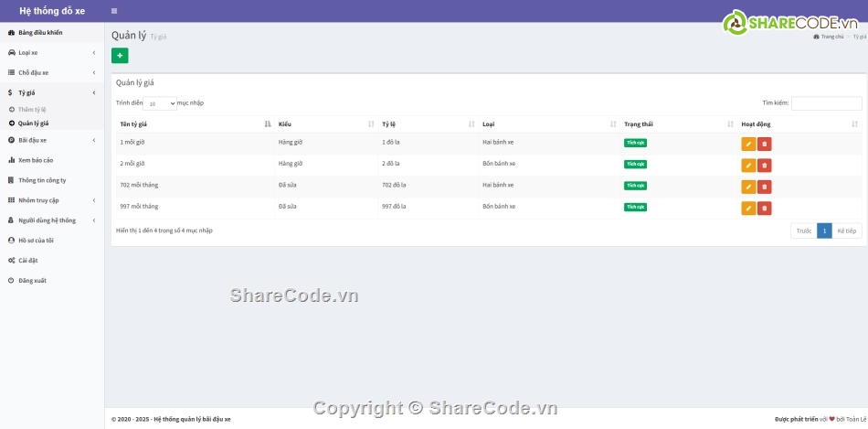This screenshot has width=868, height=429.
Task: Click the gears icon beside "Cài đặt"
Action: pos(11,261)
